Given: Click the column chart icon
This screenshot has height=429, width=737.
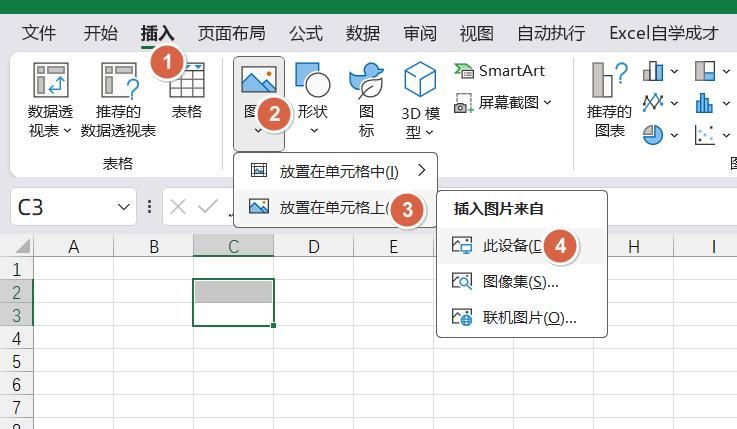Looking at the screenshot, I should pos(653,71).
